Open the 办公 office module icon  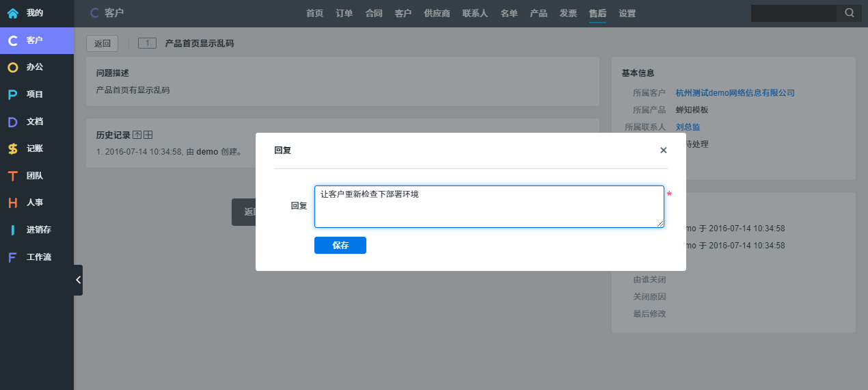point(13,67)
